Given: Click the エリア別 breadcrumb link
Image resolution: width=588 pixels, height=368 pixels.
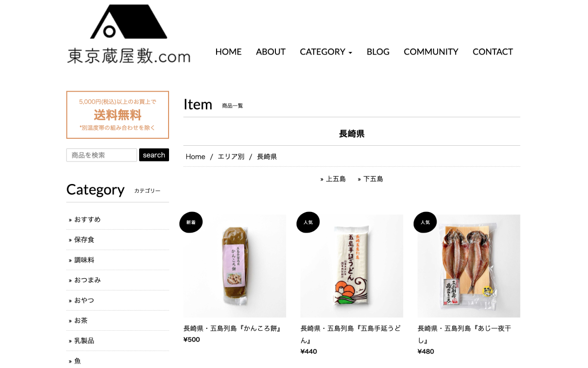Looking at the screenshot, I should (x=231, y=157).
